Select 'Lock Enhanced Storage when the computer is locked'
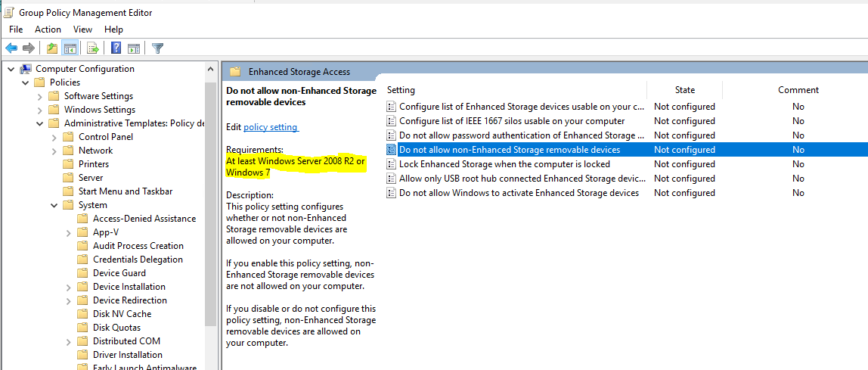The height and width of the screenshot is (370, 868). pyautogui.click(x=504, y=164)
